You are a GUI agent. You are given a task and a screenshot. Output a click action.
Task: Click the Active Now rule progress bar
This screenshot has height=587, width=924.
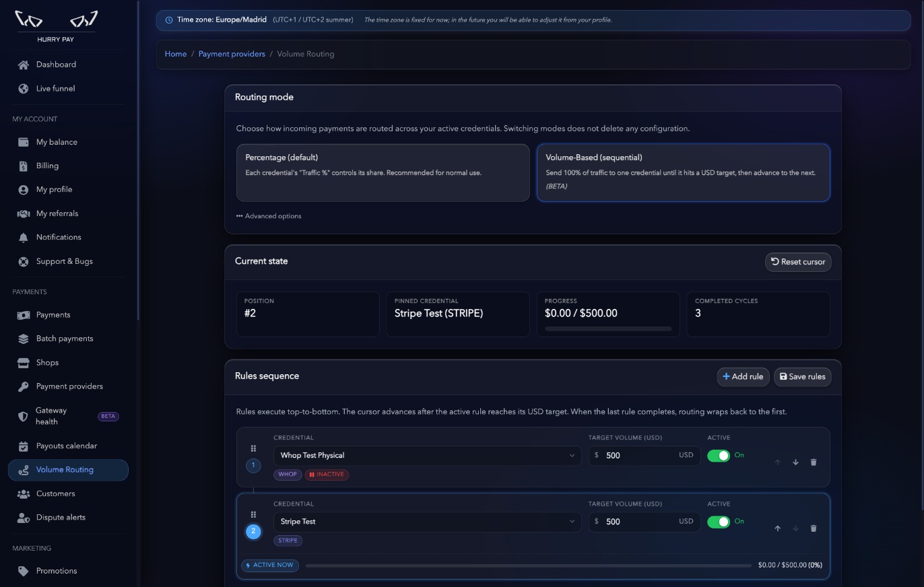click(x=529, y=565)
